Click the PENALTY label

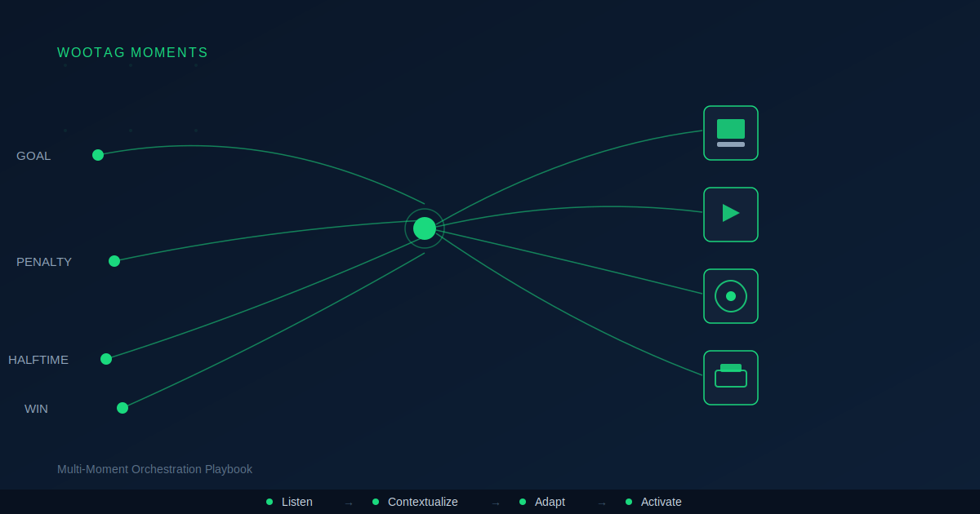click(44, 262)
